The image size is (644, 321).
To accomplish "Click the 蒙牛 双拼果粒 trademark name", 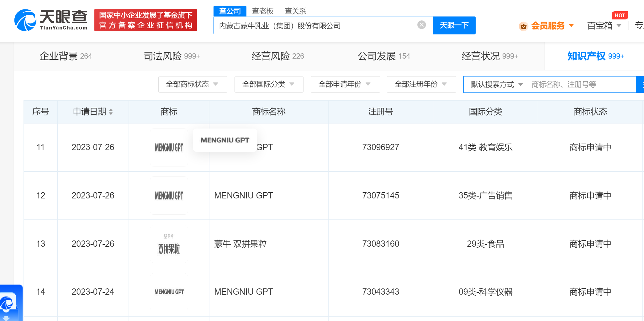I will tap(240, 244).
